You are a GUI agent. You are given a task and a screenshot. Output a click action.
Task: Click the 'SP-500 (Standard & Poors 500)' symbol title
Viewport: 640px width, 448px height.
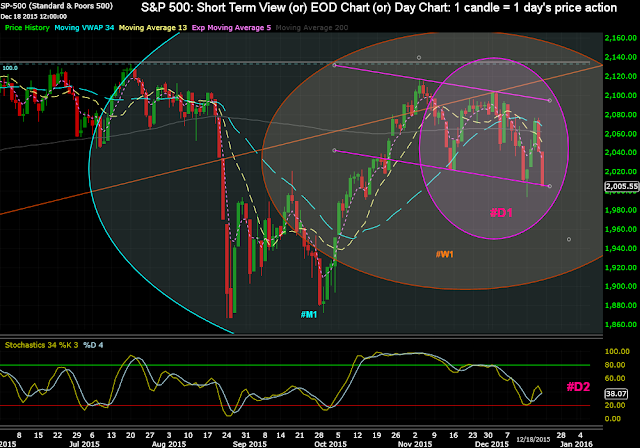coord(56,7)
